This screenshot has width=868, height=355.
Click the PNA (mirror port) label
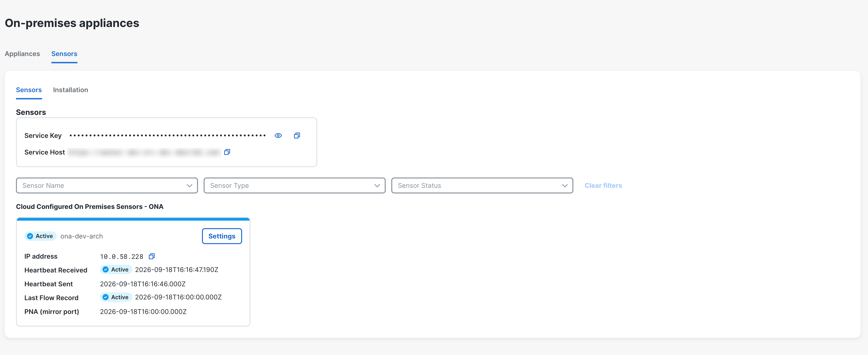tap(52, 312)
